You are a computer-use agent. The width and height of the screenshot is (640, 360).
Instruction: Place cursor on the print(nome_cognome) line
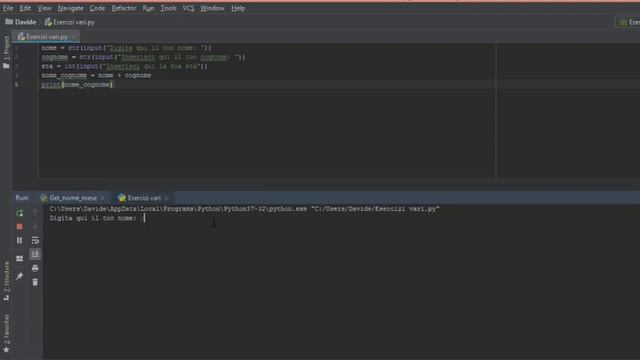point(77,84)
